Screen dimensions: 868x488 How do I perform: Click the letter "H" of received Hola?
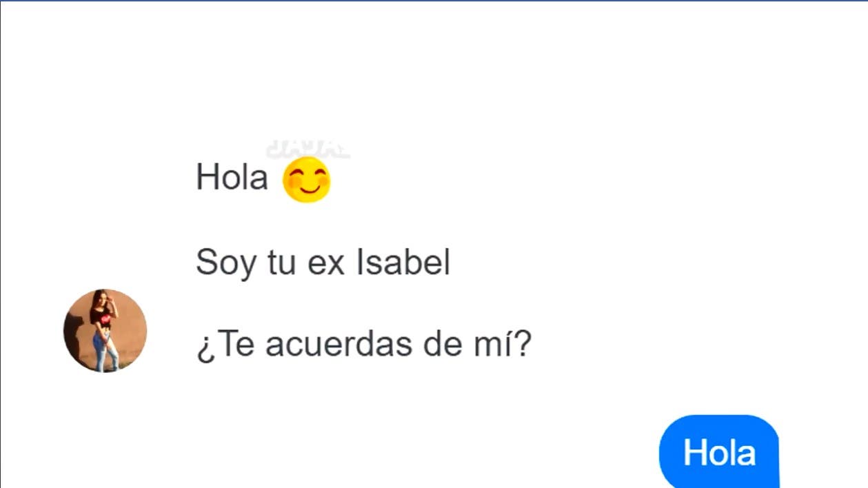point(206,178)
